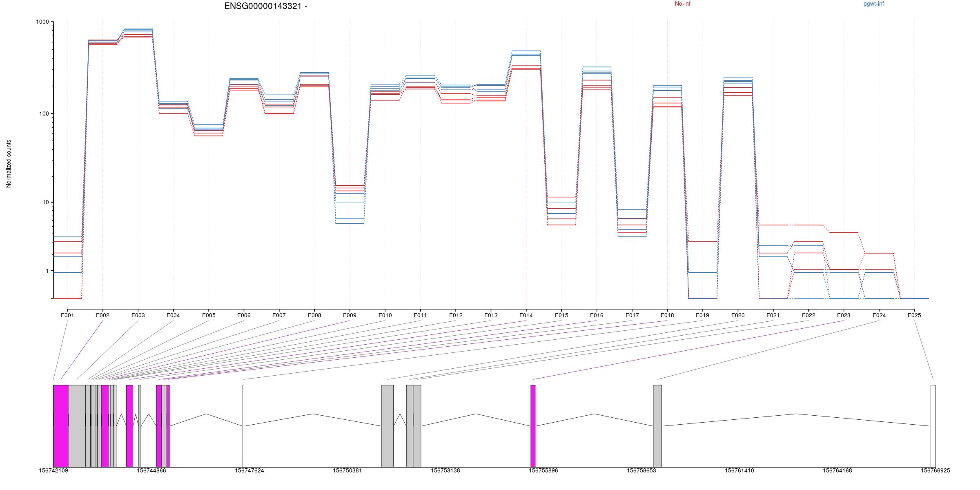The image size is (980, 490).
Task: Select exon label E001
Action: click(67, 315)
